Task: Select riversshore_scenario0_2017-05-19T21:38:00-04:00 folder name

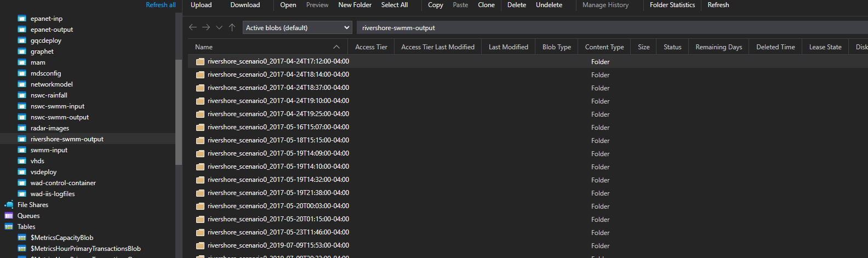Action: coord(278,193)
